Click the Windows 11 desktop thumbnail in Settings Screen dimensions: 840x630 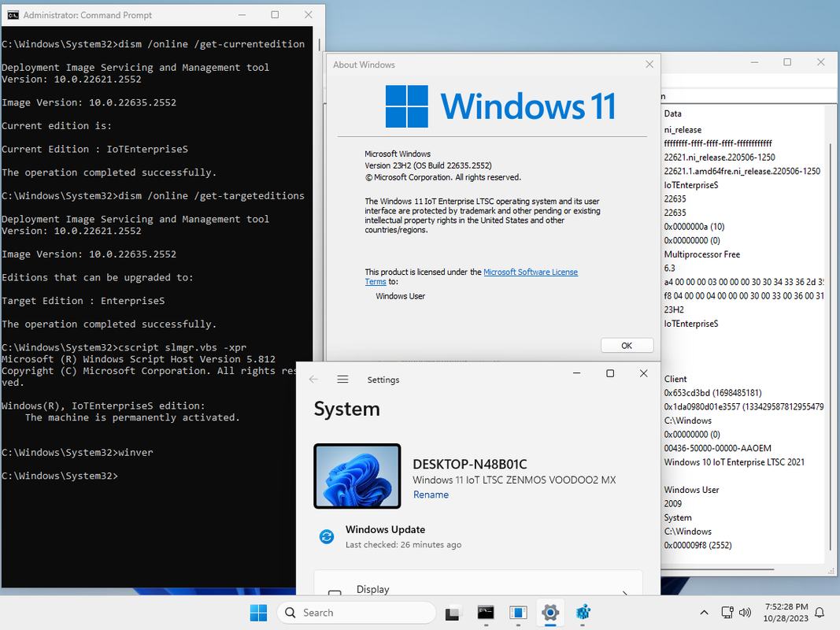(x=357, y=476)
